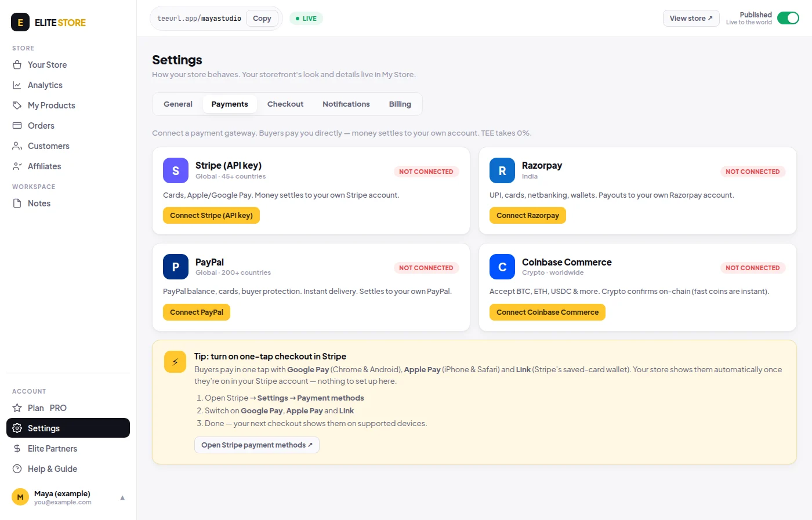Select the Affiliates person icon
Viewport: 812px width, 520px height.
tap(17, 166)
